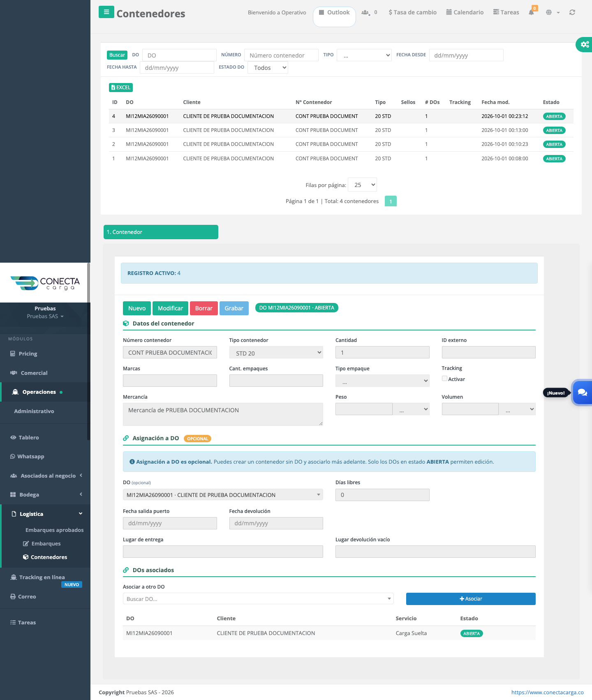This screenshot has height=700, width=592.
Task: Change rows per page dropdown
Action: (x=362, y=185)
